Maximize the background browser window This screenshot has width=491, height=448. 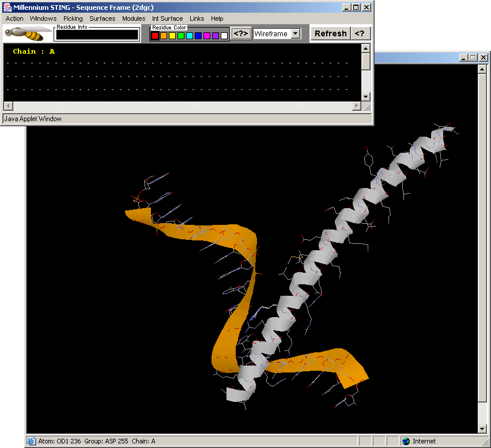pos(474,58)
